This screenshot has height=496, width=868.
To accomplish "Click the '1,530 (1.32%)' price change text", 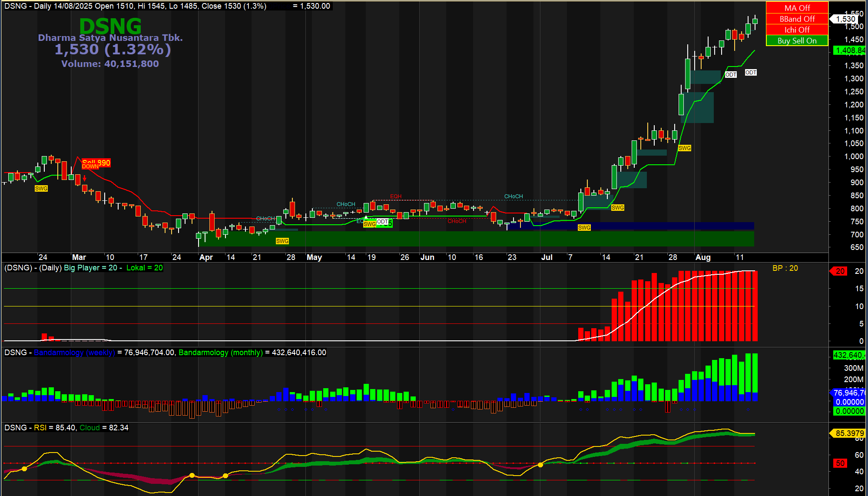I will click(113, 49).
